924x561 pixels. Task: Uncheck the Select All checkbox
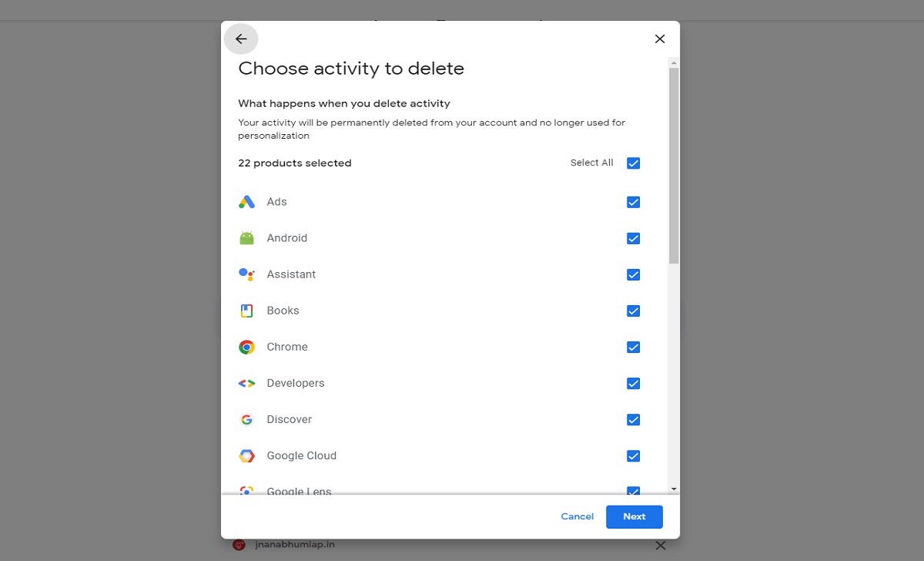coord(633,163)
